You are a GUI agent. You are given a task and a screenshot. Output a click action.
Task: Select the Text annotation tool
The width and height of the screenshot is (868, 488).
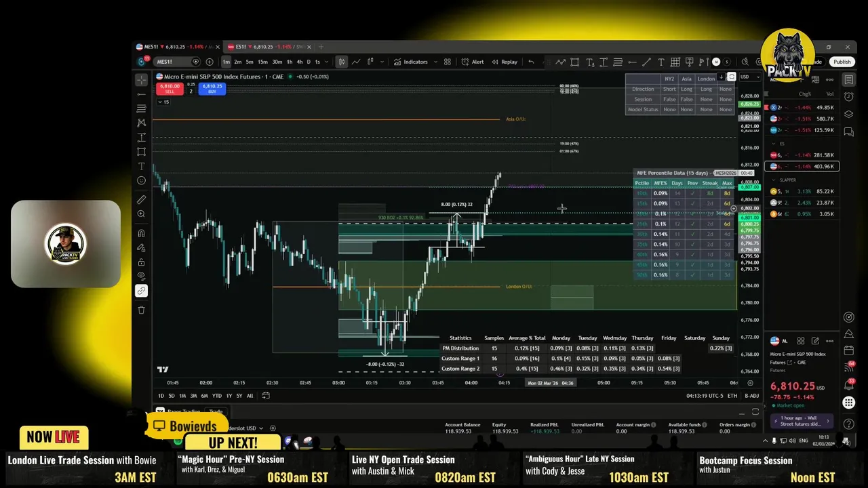[x=141, y=166]
